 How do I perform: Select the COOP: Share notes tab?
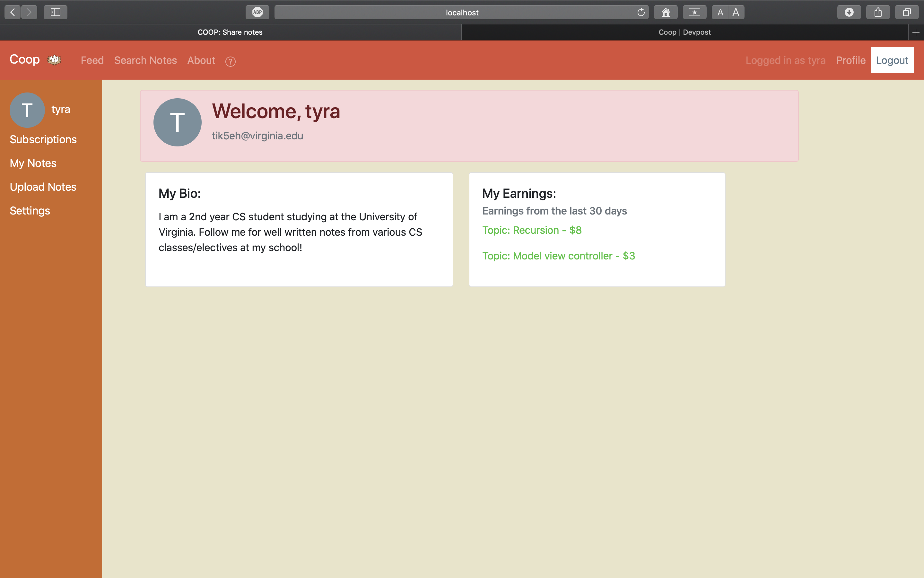[230, 32]
